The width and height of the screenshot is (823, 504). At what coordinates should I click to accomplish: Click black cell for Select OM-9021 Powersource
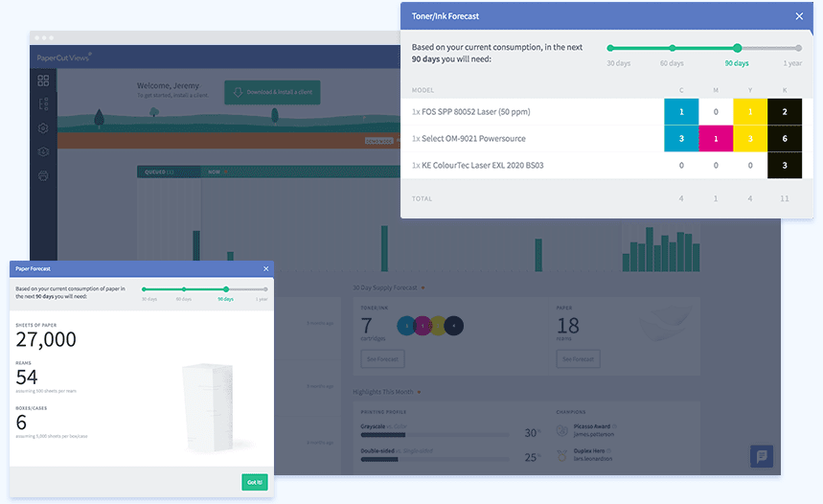pyautogui.click(x=785, y=139)
